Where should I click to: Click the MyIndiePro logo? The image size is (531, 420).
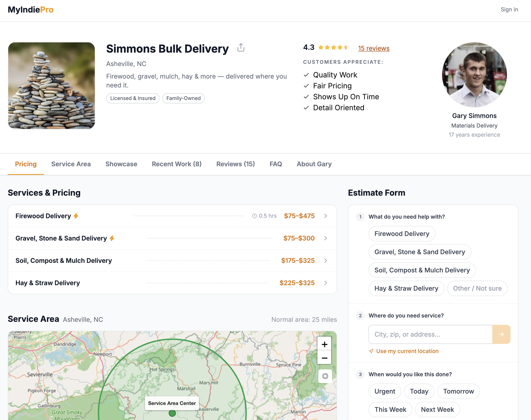pos(31,10)
